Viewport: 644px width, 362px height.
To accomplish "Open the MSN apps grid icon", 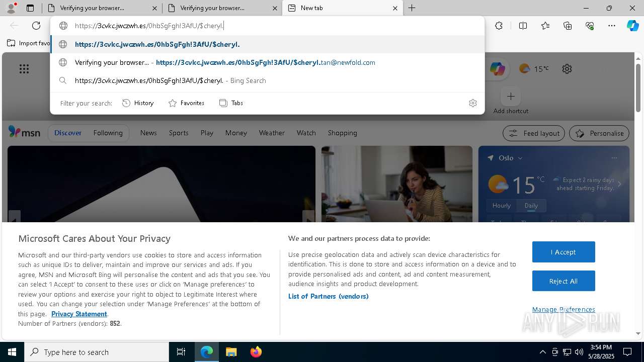I will tap(24, 69).
